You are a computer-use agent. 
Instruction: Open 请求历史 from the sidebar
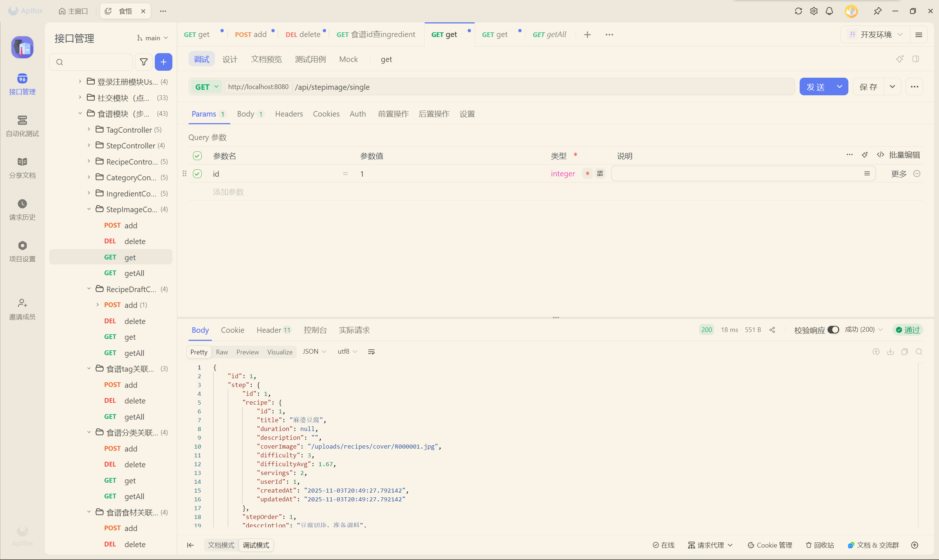[x=22, y=209]
